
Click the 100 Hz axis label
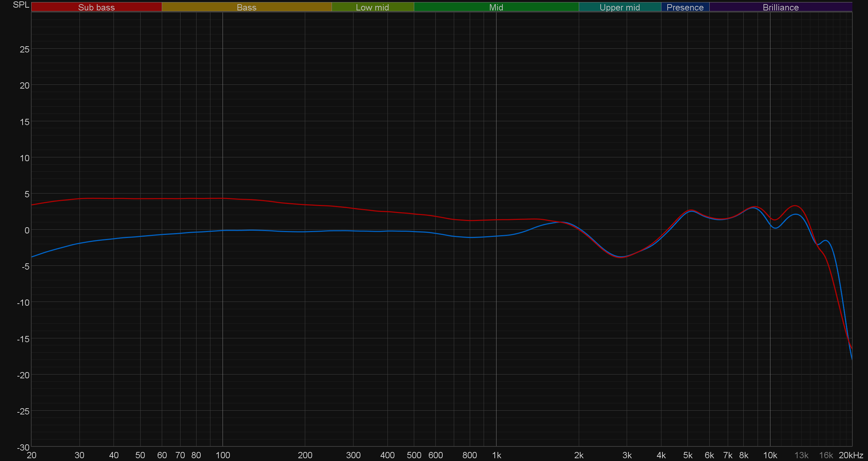click(223, 455)
